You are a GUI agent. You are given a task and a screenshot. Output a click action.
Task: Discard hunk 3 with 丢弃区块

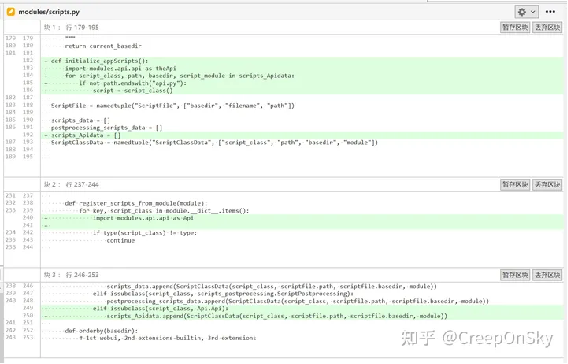pyautogui.click(x=547, y=275)
